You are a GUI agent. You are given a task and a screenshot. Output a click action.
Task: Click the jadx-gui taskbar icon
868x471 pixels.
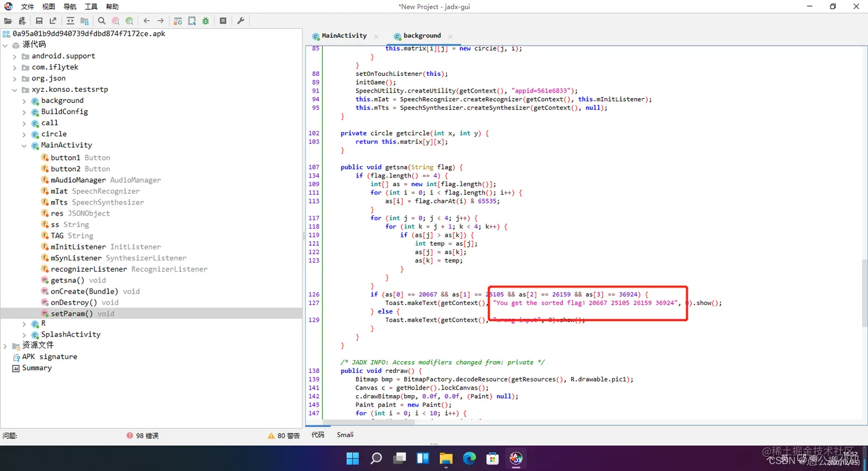[516, 458]
